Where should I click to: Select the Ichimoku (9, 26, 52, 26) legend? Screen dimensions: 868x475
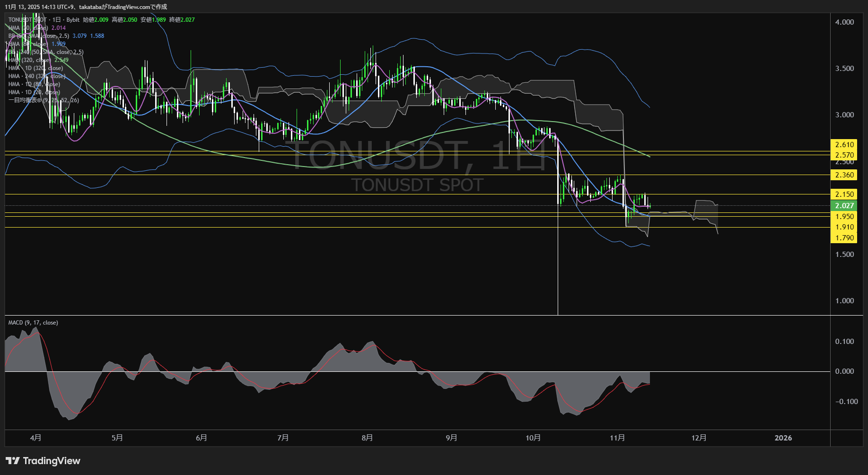[44, 100]
